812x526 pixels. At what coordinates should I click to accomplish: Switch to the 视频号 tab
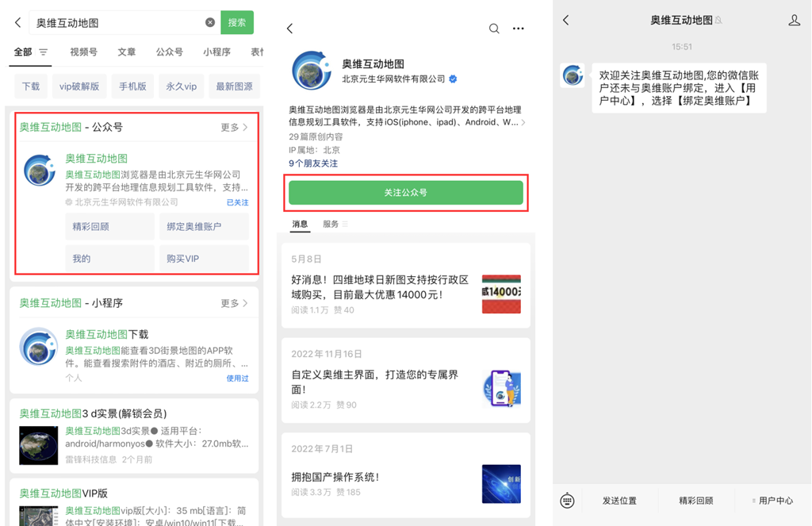(83, 52)
